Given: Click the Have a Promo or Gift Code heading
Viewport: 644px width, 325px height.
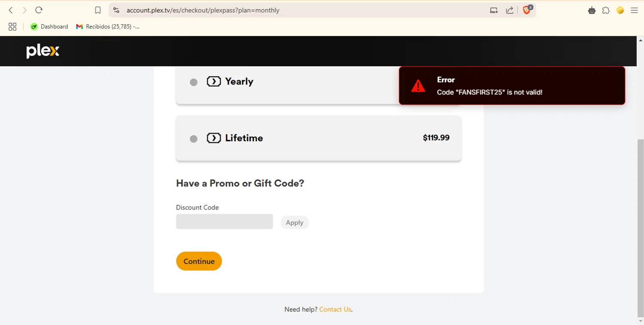Looking at the screenshot, I should coord(240,183).
